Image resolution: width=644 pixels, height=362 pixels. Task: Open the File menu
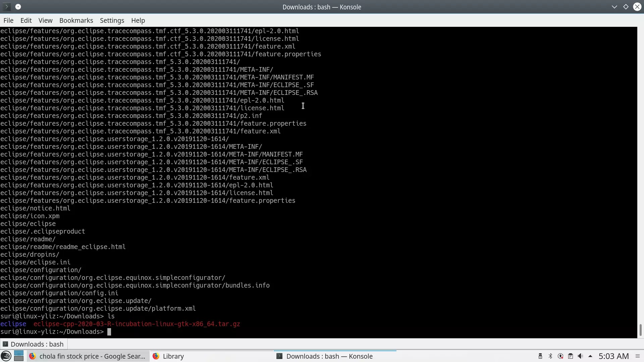pyautogui.click(x=8, y=20)
